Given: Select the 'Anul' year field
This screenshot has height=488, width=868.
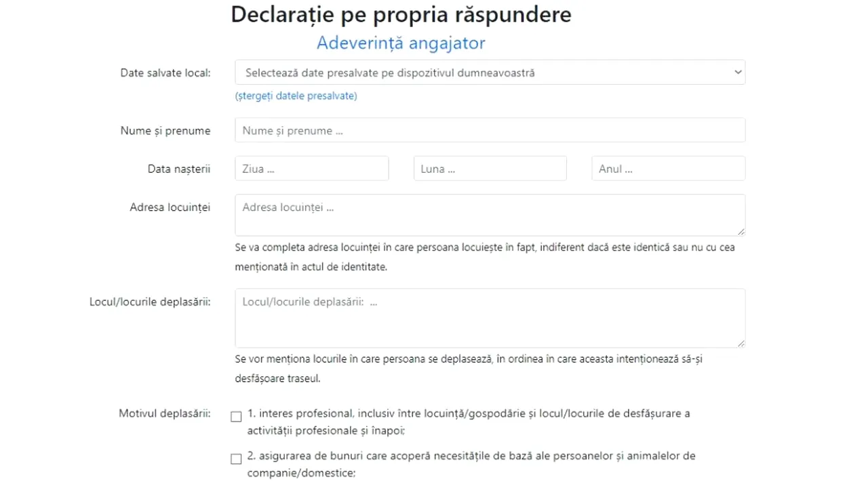Looking at the screenshot, I should [668, 168].
